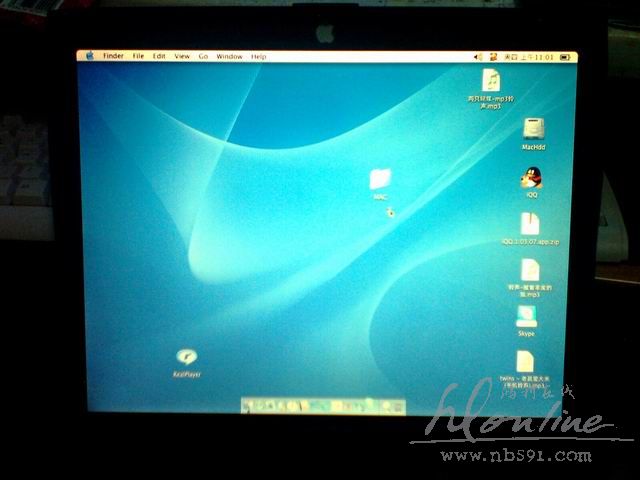This screenshot has width=640, height=480.
Task: Select the iQQ penguin application icon
Action: pyautogui.click(x=531, y=178)
